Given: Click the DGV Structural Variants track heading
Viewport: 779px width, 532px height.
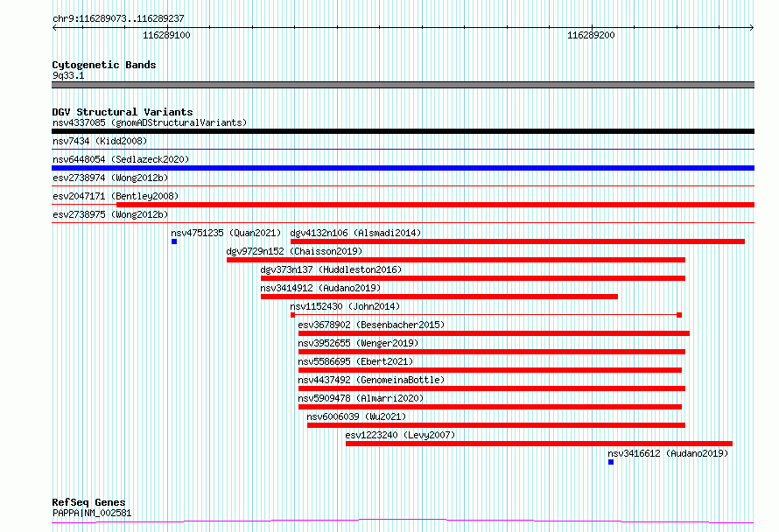Looking at the screenshot, I should point(123,112).
